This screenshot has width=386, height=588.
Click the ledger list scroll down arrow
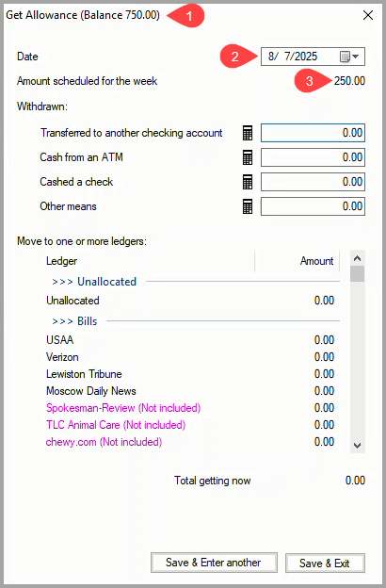357,446
